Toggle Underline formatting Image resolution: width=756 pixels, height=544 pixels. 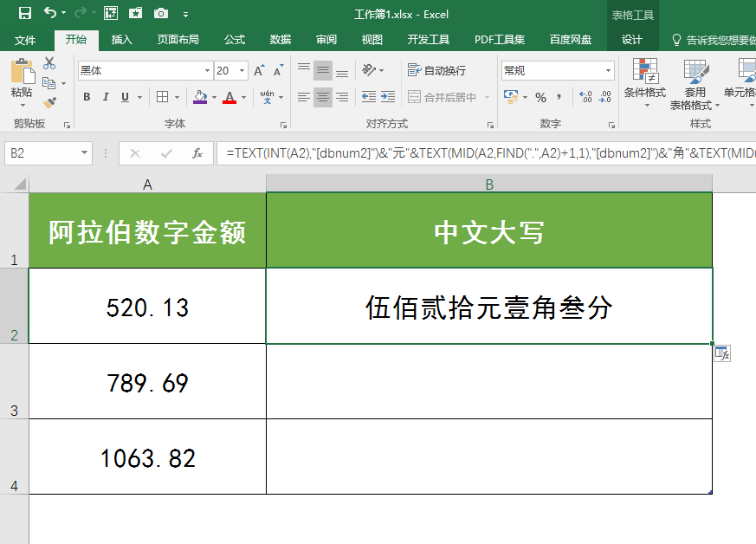click(x=125, y=97)
